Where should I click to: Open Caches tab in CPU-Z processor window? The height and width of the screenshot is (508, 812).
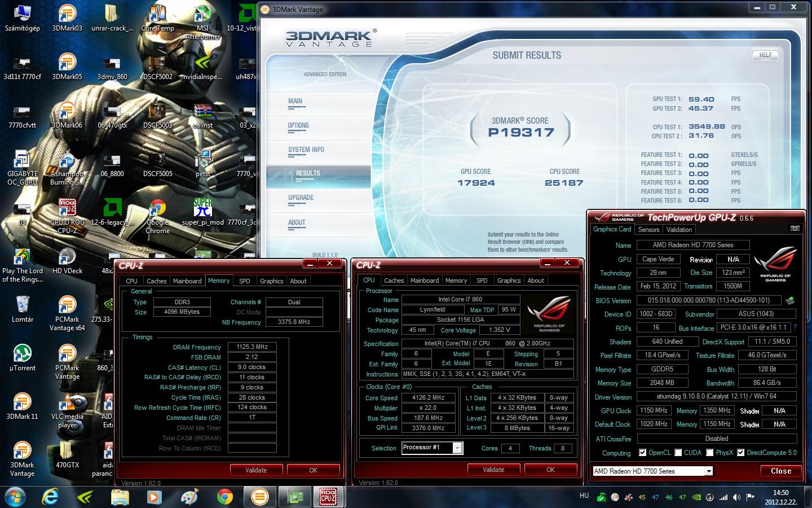[394, 281]
